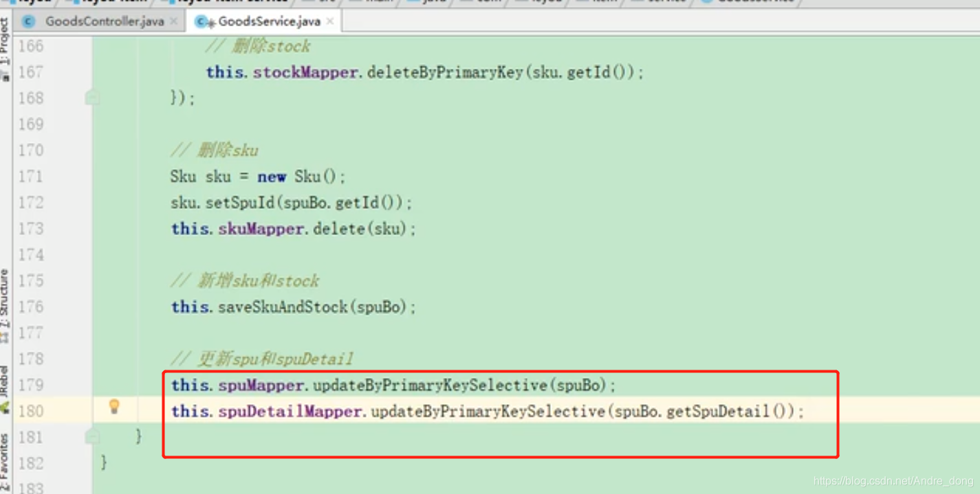
Task: Click the comment '// 删除stock'
Action: tap(258, 47)
